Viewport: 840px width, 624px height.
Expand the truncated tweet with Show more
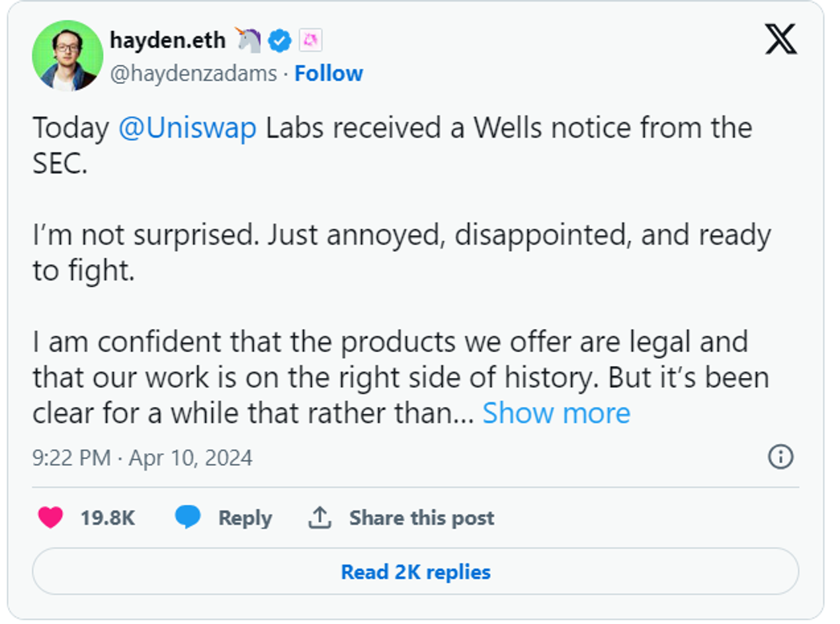557,413
